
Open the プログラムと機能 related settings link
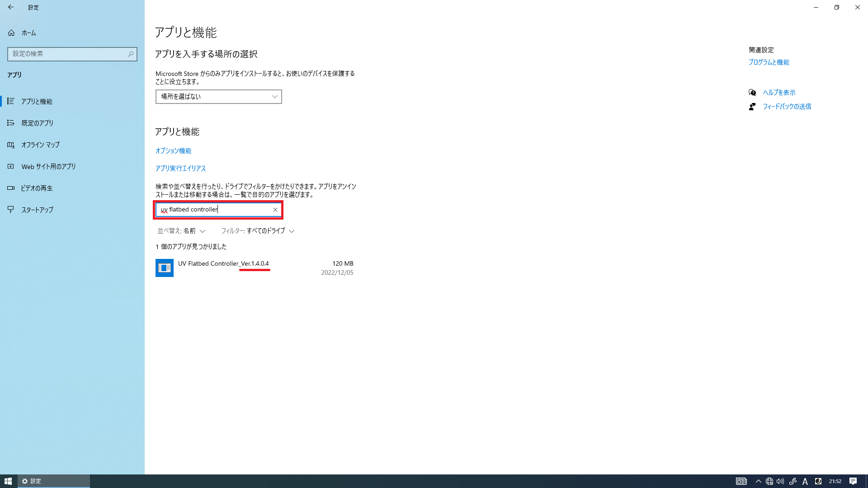769,62
